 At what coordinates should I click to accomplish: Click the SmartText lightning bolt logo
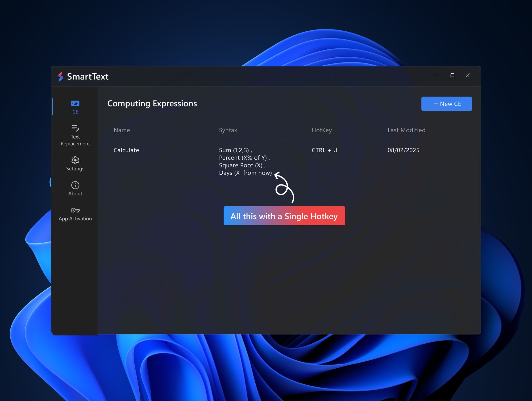(61, 77)
